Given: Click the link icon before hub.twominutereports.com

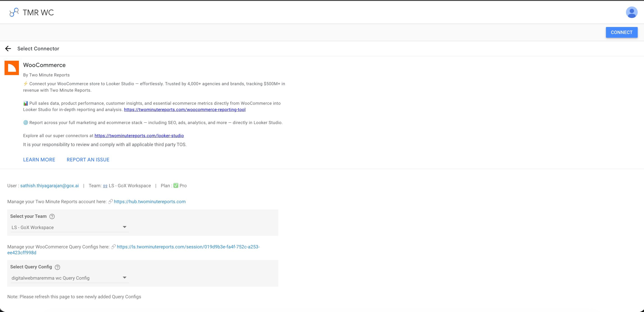Looking at the screenshot, I should click(110, 202).
